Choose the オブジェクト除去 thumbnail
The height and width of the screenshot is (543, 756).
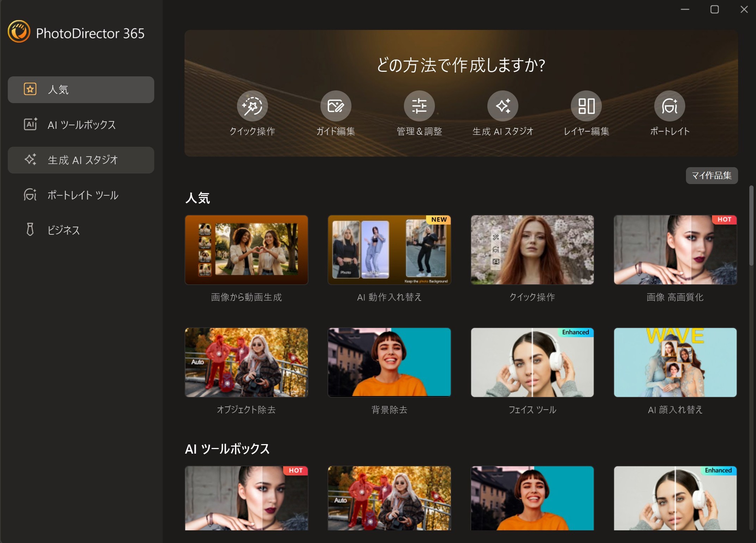click(246, 362)
